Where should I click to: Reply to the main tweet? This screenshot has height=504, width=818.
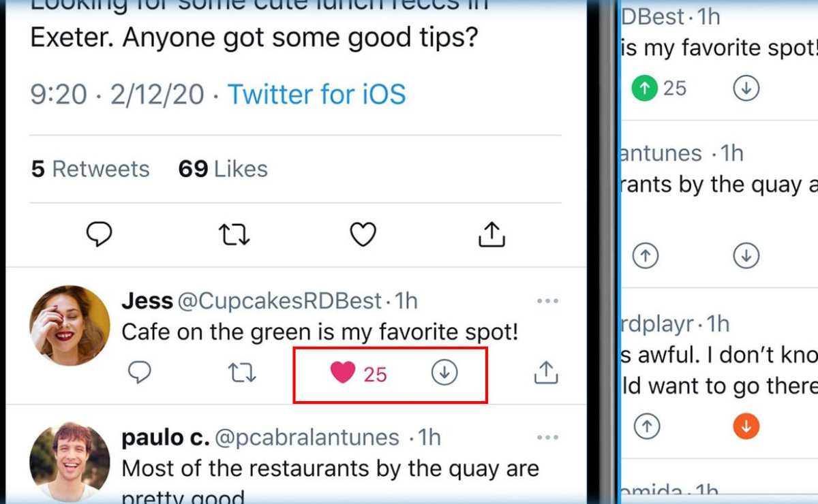(100, 234)
